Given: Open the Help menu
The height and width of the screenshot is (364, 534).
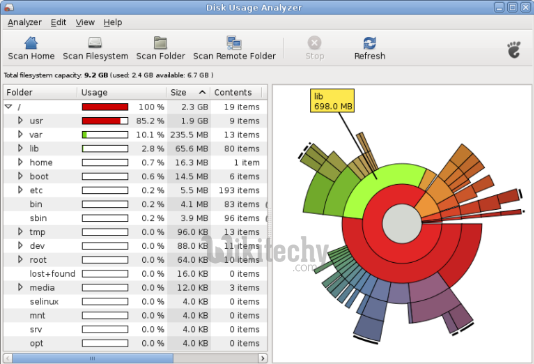Looking at the screenshot, I should coord(113,22).
